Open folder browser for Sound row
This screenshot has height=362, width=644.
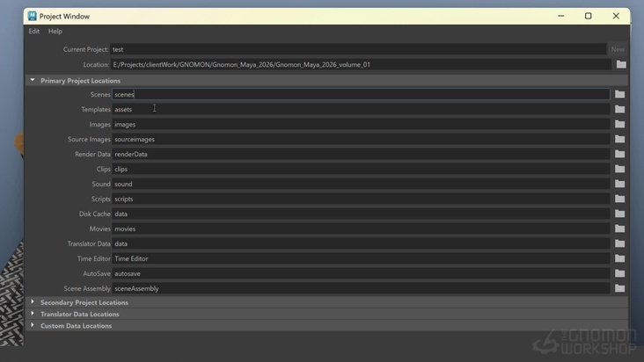(619, 184)
